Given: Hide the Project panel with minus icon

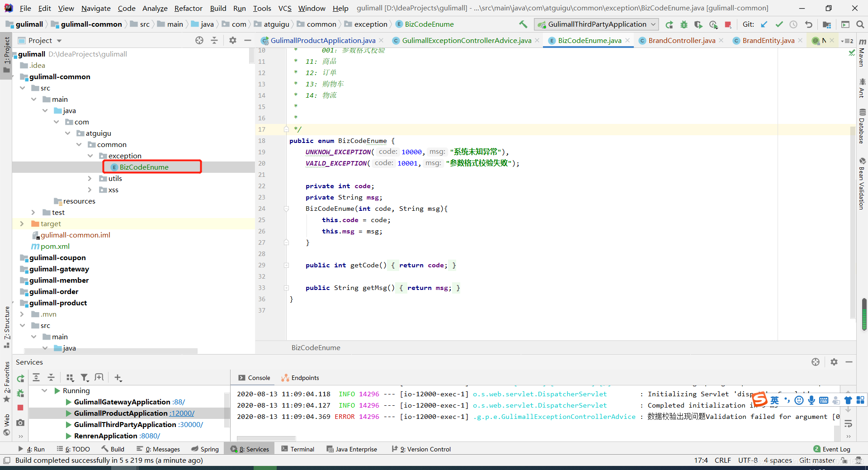Looking at the screenshot, I should pyautogui.click(x=248, y=40).
